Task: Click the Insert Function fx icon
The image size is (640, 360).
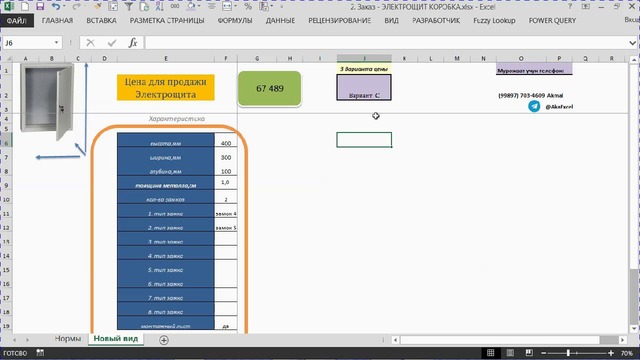Action: 133,43
